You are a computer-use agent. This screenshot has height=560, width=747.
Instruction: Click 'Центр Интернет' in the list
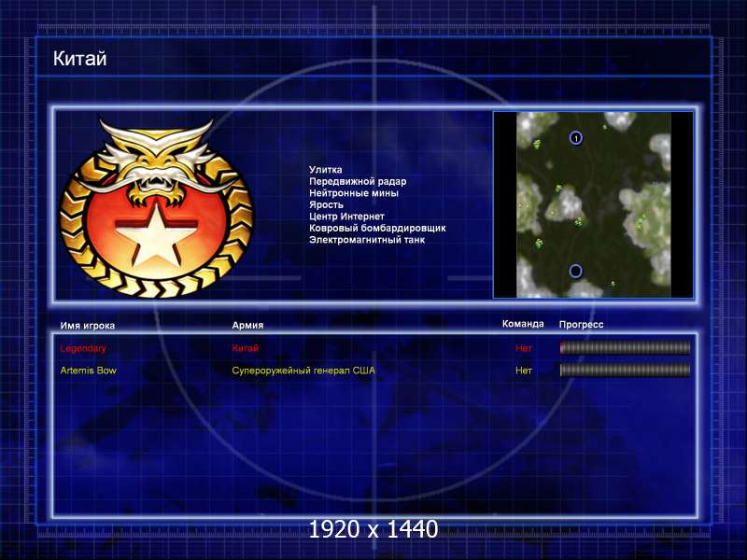[346, 217]
